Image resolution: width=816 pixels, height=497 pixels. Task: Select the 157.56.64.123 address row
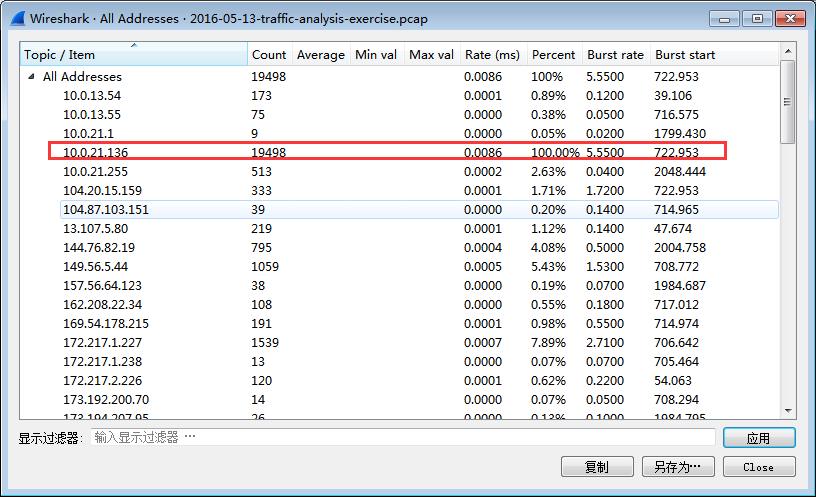click(x=399, y=286)
